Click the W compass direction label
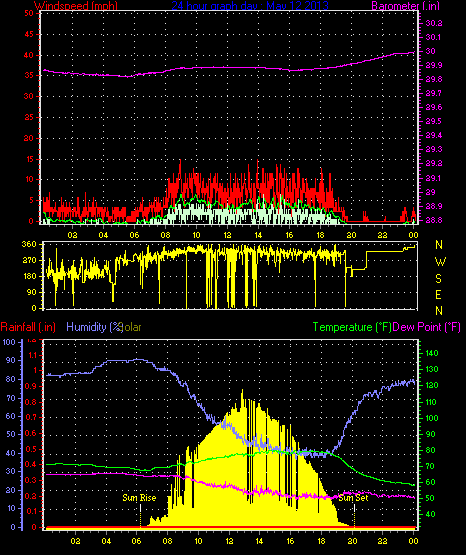The image size is (466, 555). (x=440, y=262)
